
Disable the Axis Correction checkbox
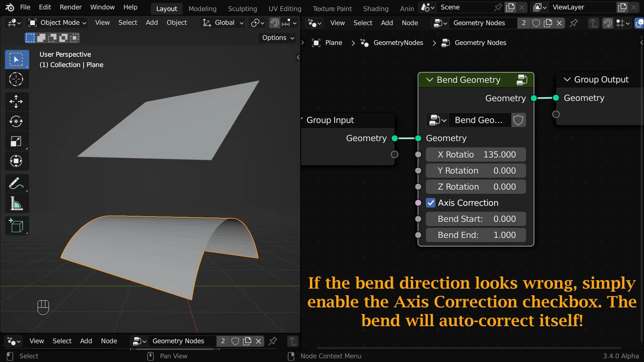(x=431, y=203)
